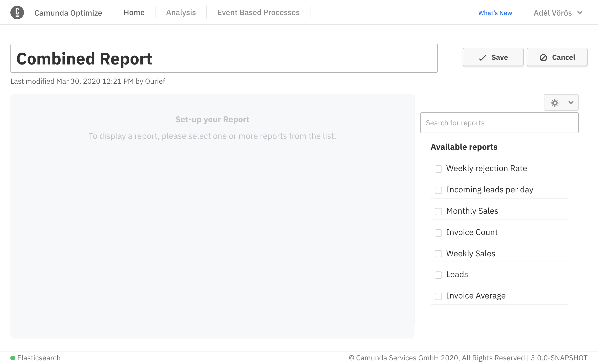Check the Weekly rejection Rate checkbox

(438, 169)
